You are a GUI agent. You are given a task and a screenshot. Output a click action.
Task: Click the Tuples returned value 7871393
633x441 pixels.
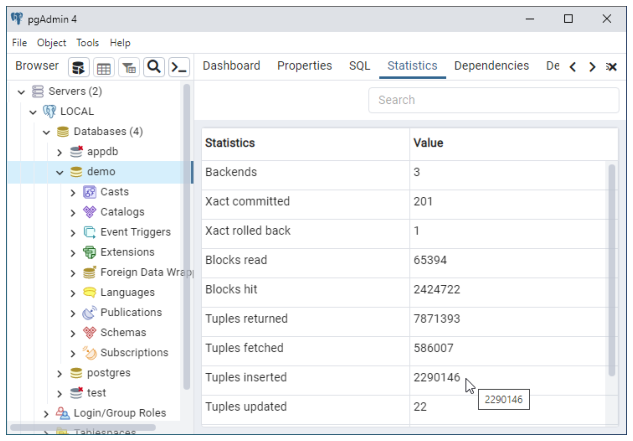pyautogui.click(x=436, y=319)
